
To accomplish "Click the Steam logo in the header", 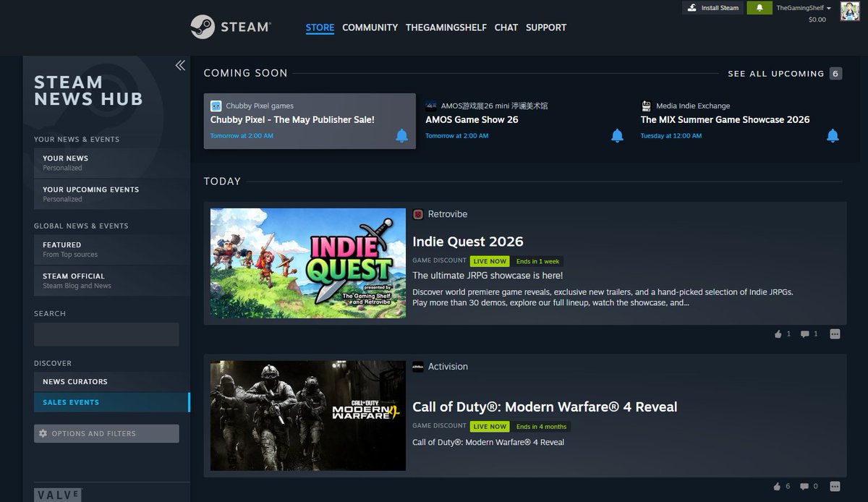I will click(231, 27).
